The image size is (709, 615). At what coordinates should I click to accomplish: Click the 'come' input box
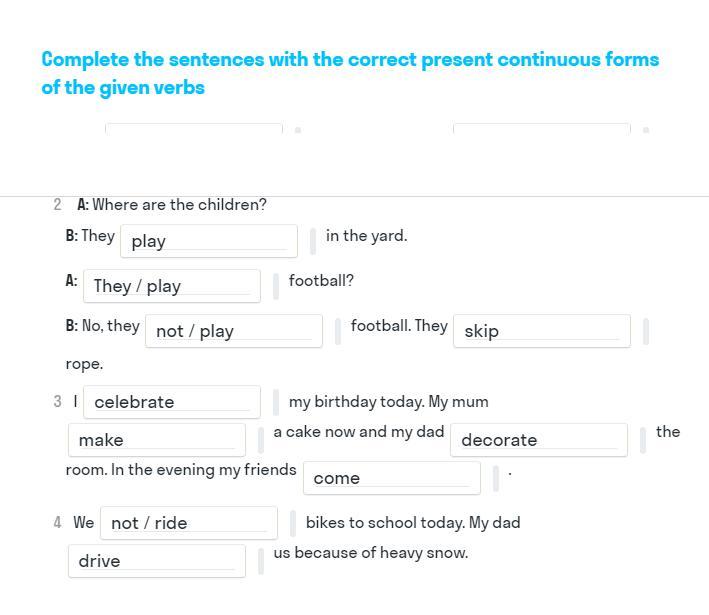point(391,478)
